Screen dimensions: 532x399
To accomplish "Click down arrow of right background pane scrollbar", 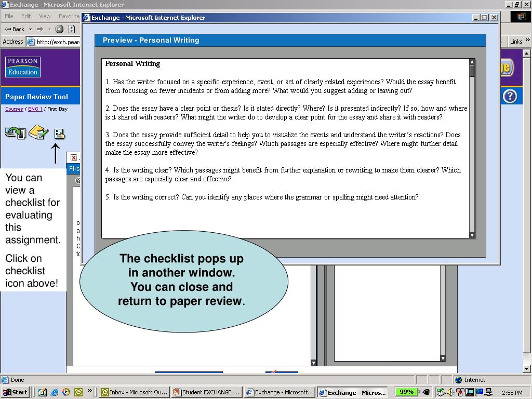I will point(443,358).
